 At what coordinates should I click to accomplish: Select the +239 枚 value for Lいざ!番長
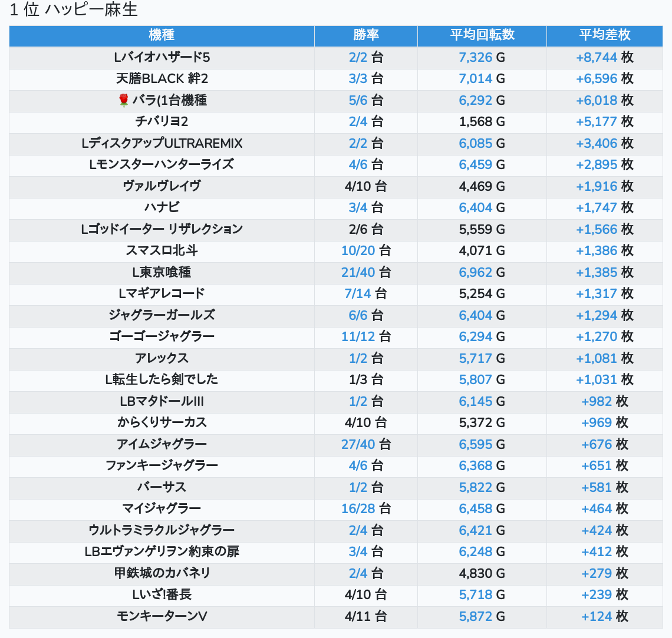pyautogui.click(x=605, y=595)
